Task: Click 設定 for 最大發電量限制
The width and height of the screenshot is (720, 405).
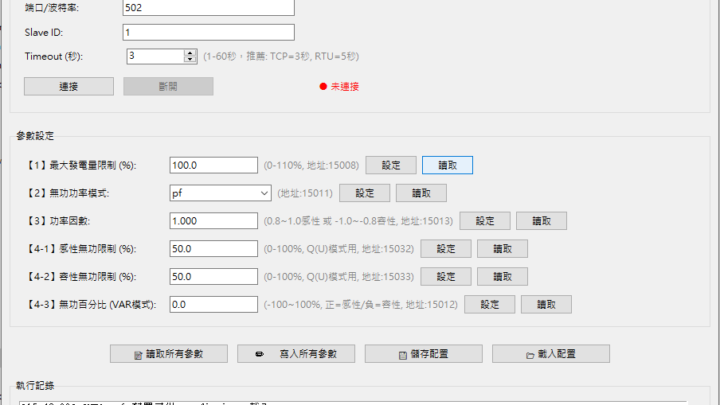Action: tap(390, 165)
